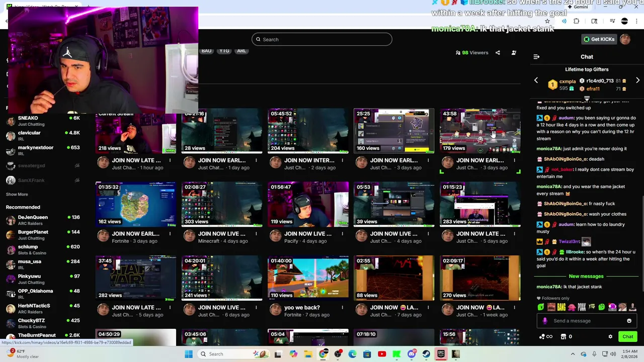The height and width of the screenshot is (362, 644).
Task: Open SNEAKO channel in the sidebar
Action: coord(43,121)
